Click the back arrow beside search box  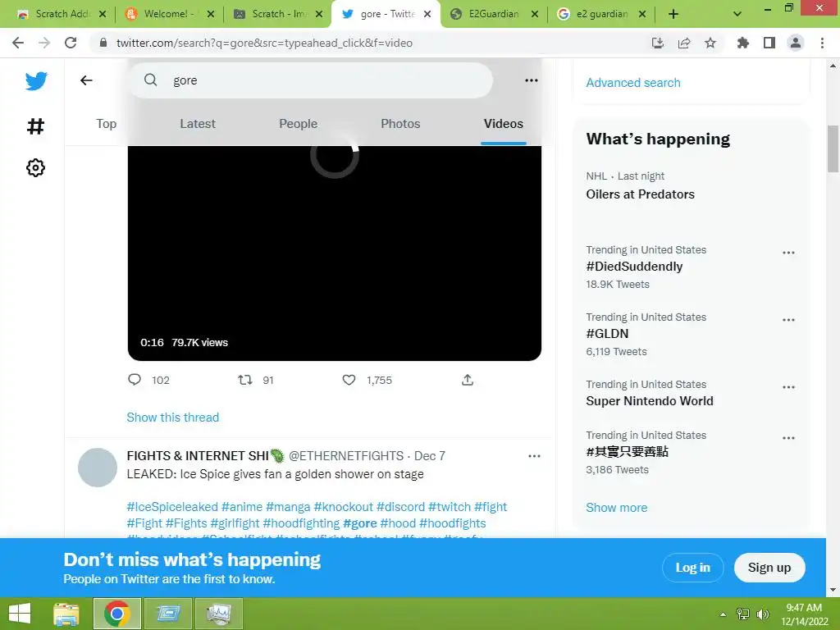tap(86, 80)
